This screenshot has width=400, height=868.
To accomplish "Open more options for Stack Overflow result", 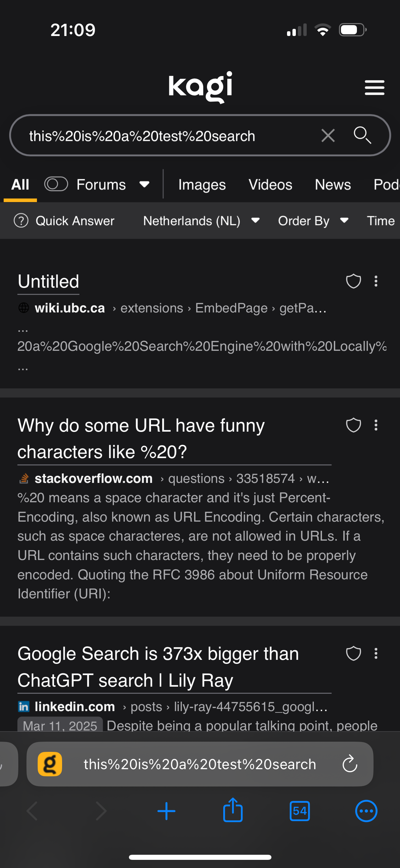I will [376, 425].
